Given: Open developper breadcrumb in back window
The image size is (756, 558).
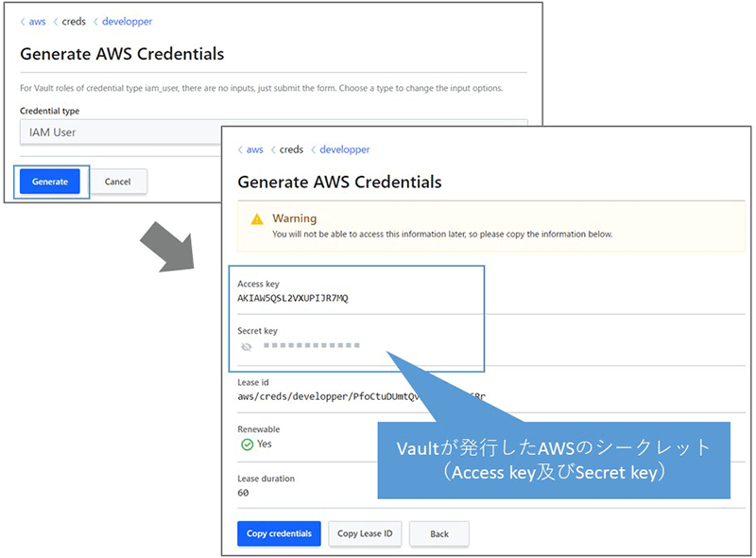Looking at the screenshot, I should 127,22.
